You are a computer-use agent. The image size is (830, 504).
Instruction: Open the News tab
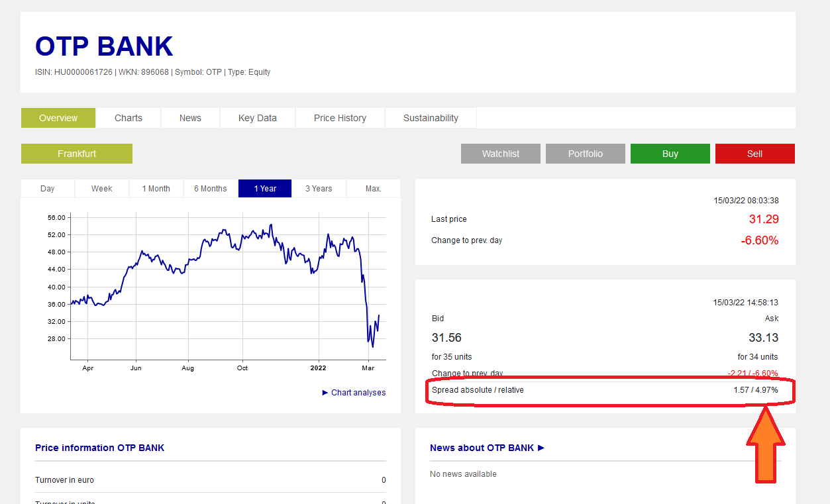pyautogui.click(x=190, y=118)
